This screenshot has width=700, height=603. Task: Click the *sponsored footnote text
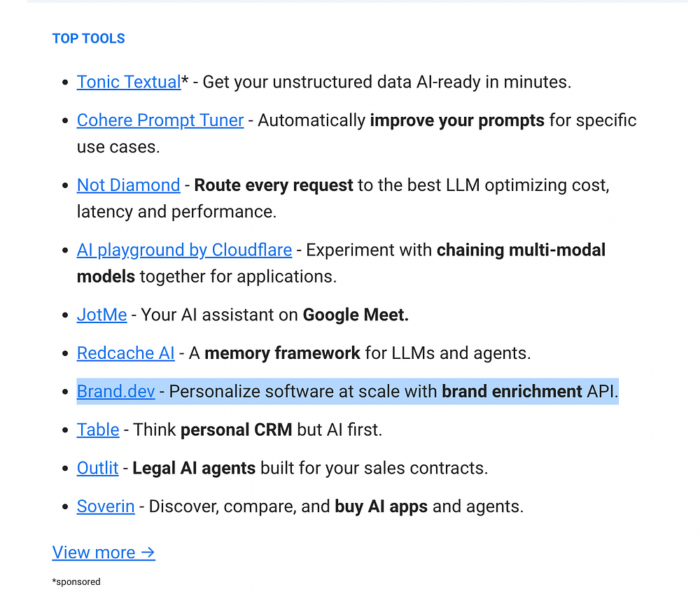pos(76,581)
